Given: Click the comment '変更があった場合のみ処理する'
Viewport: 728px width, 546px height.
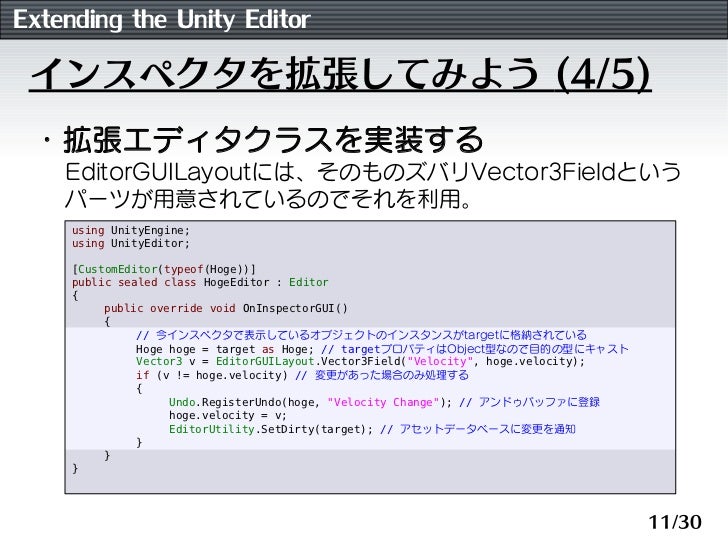Looking at the screenshot, I should click(x=382, y=375).
